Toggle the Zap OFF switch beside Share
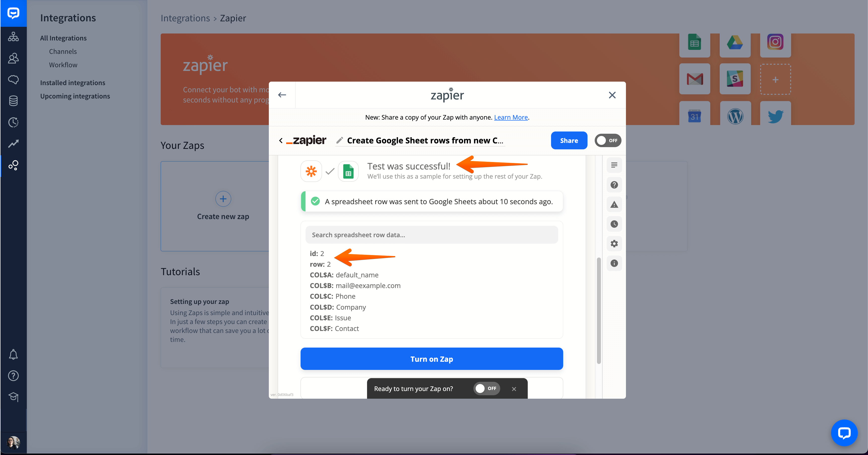Image resolution: width=868 pixels, height=455 pixels. [608, 141]
